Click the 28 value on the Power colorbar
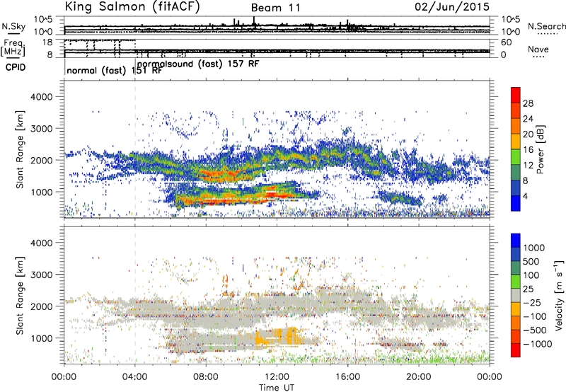 (528, 103)
